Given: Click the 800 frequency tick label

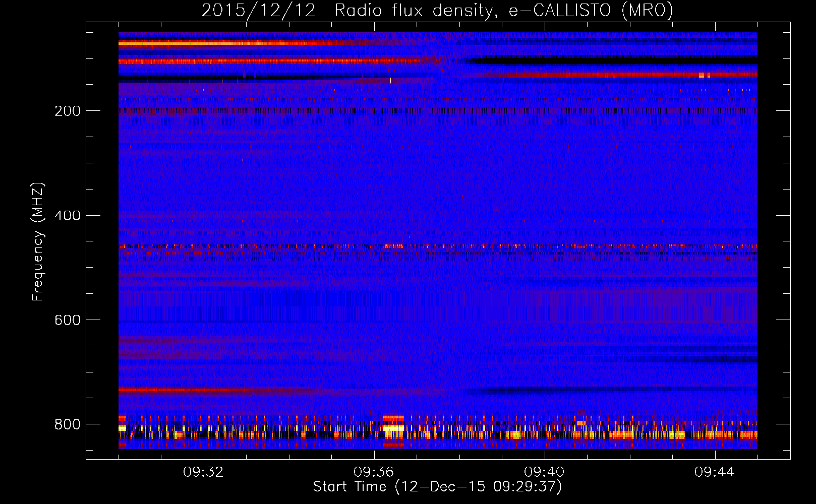Looking at the screenshot, I should pyautogui.click(x=68, y=424).
